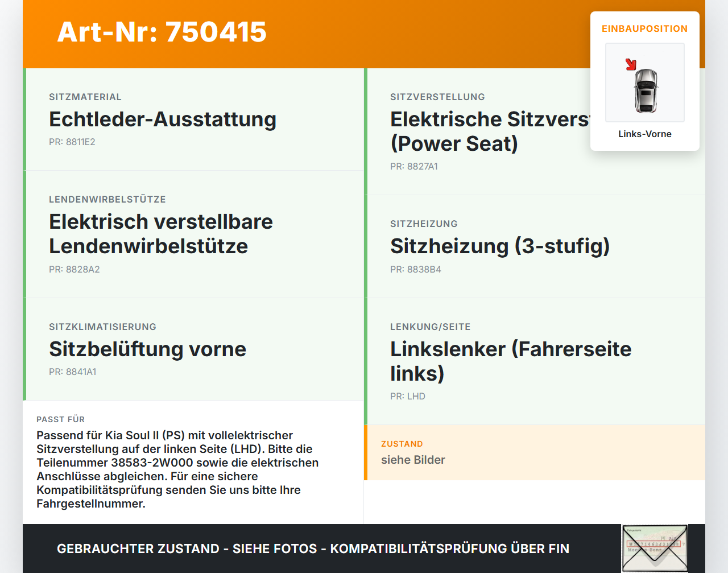Viewport: 728px width, 573px height.
Task: Click the PR: 8811E2 code
Action: (x=72, y=142)
